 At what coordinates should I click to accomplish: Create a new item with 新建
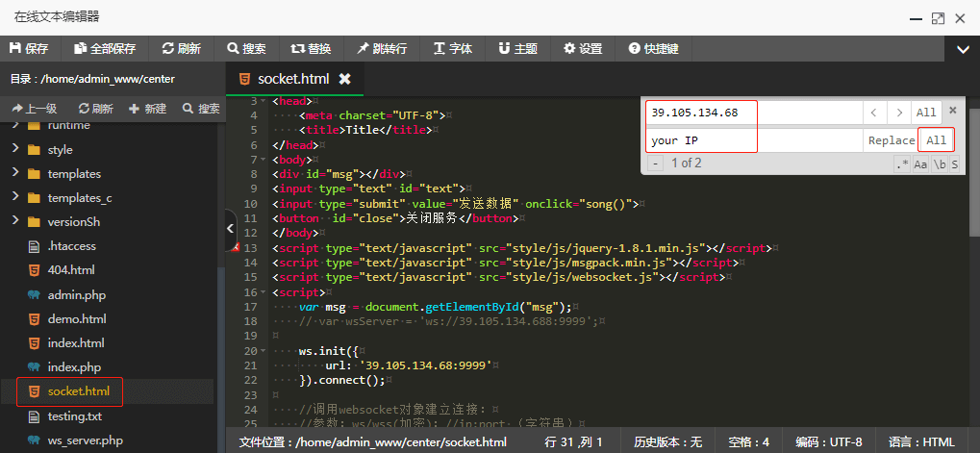pos(147,109)
